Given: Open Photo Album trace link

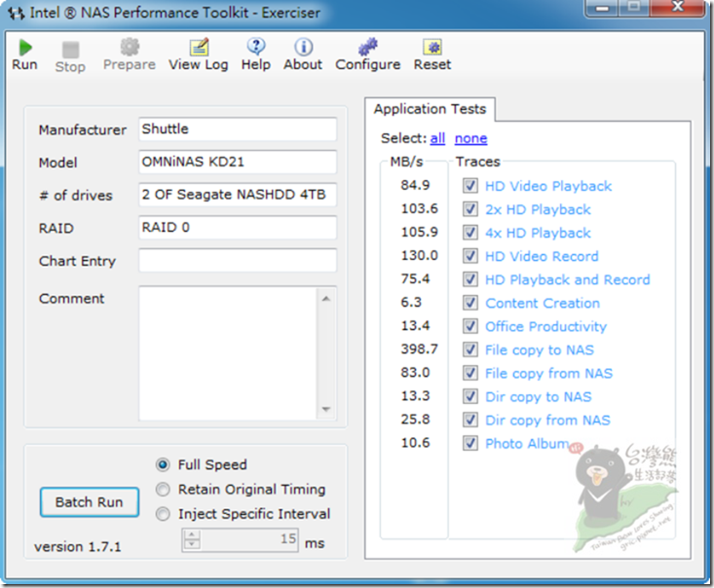Looking at the screenshot, I should [x=527, y=443].
